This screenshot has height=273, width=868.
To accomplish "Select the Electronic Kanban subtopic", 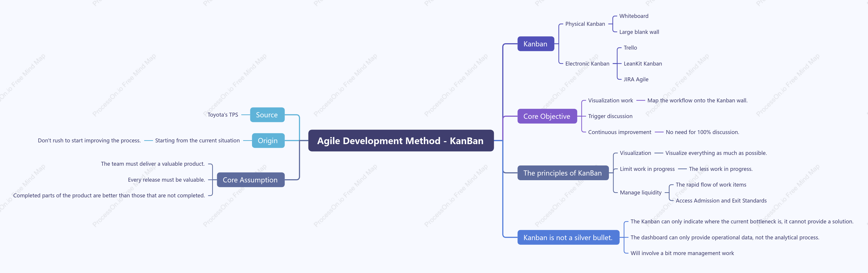I will pos(587,64).
